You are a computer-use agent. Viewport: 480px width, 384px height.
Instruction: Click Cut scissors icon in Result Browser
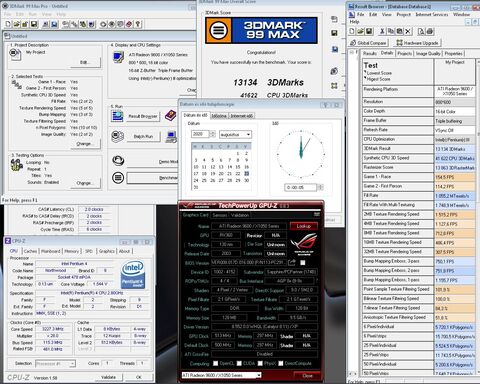tap(382, 31)
